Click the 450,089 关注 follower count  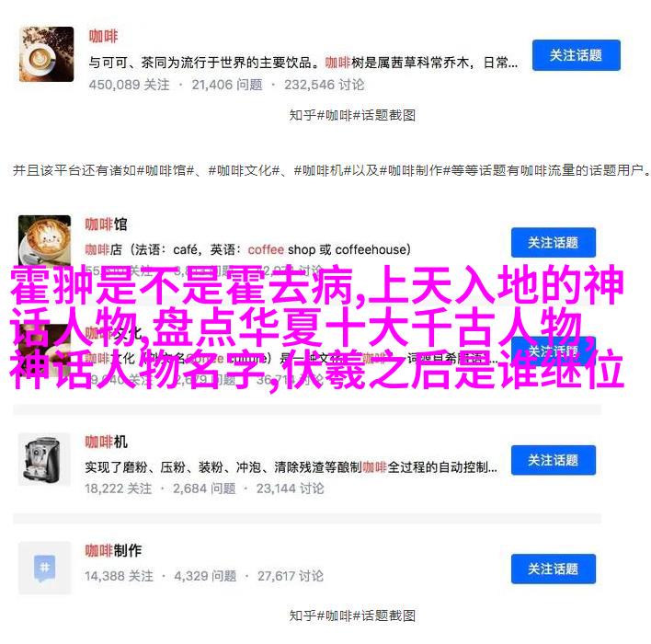130,85
